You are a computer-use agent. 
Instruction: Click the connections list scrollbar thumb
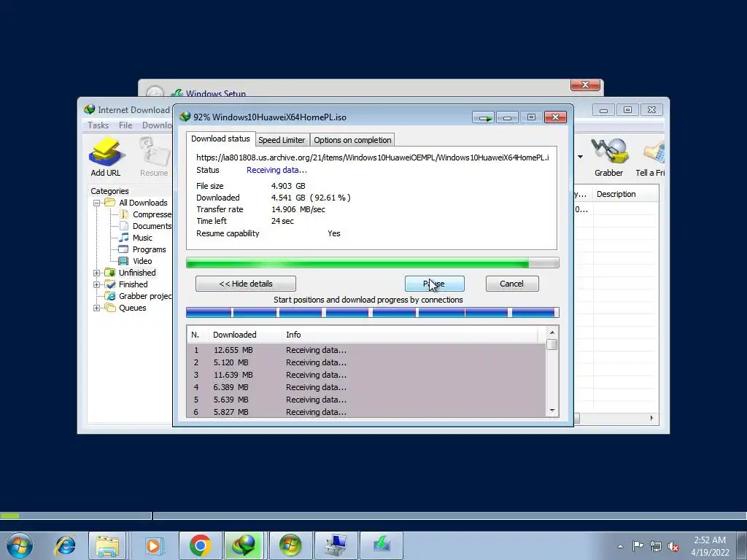coord(552,344)
